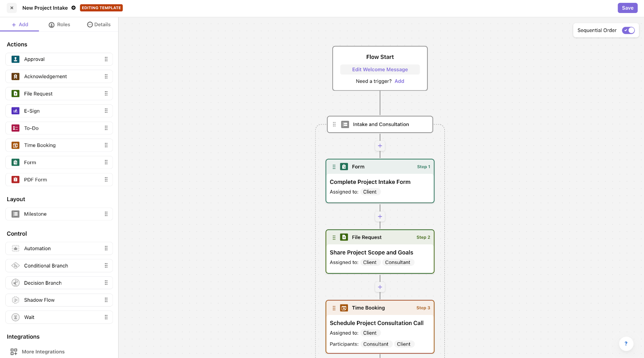644x358 pixels.
Task: Click the Form icon on Step 1 card
Action: click(x=344, y=166)
